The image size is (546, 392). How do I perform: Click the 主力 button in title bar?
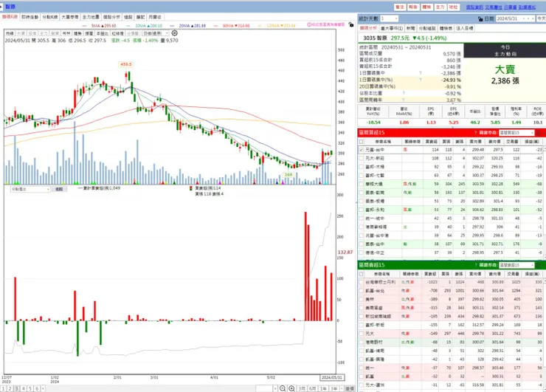tap(440, 7)
